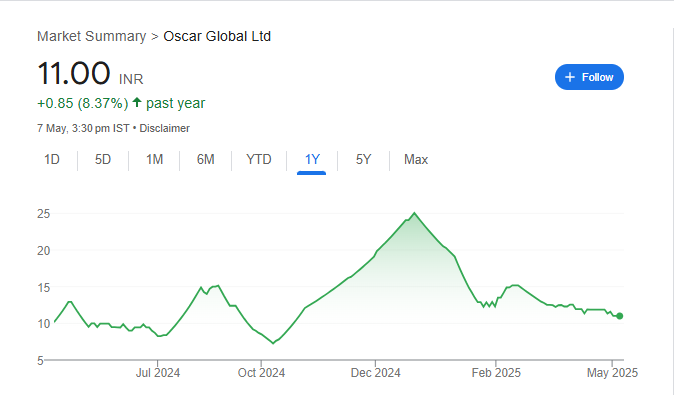Switch to the 6M range tab
674x395 pixels.
click(x=205, y=159)
